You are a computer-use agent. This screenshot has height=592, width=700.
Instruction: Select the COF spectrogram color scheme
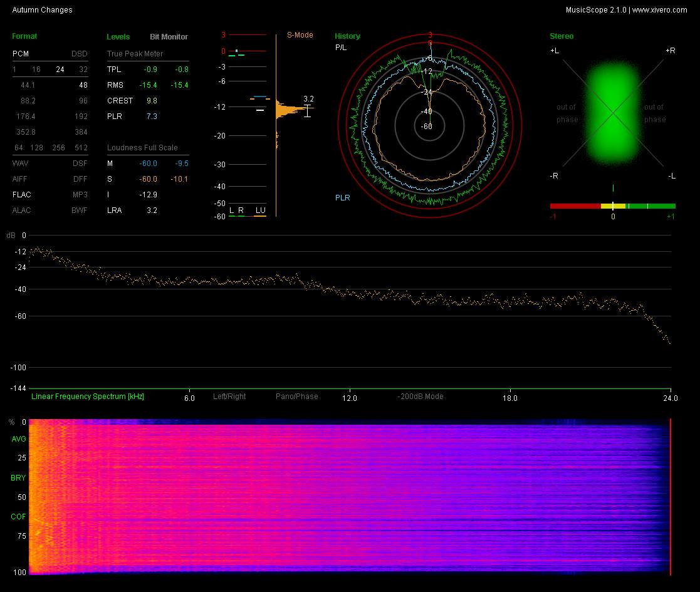[18, 517]
